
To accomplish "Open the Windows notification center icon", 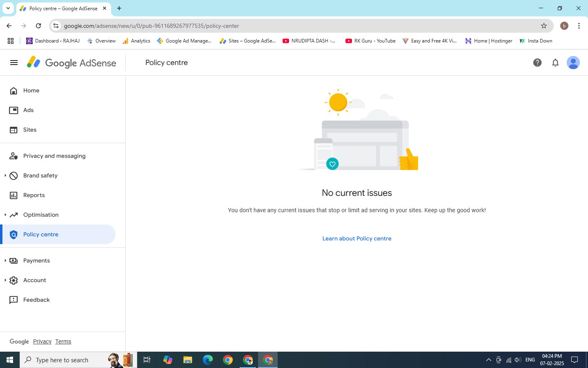I will pos(575,360).
